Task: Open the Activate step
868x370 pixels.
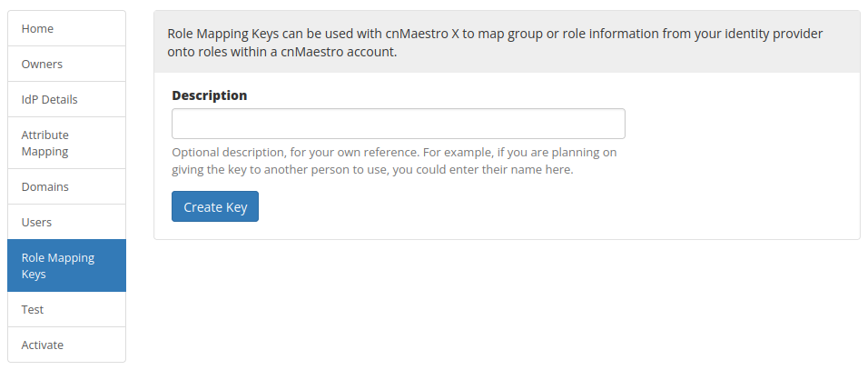Action: (66, 345)
